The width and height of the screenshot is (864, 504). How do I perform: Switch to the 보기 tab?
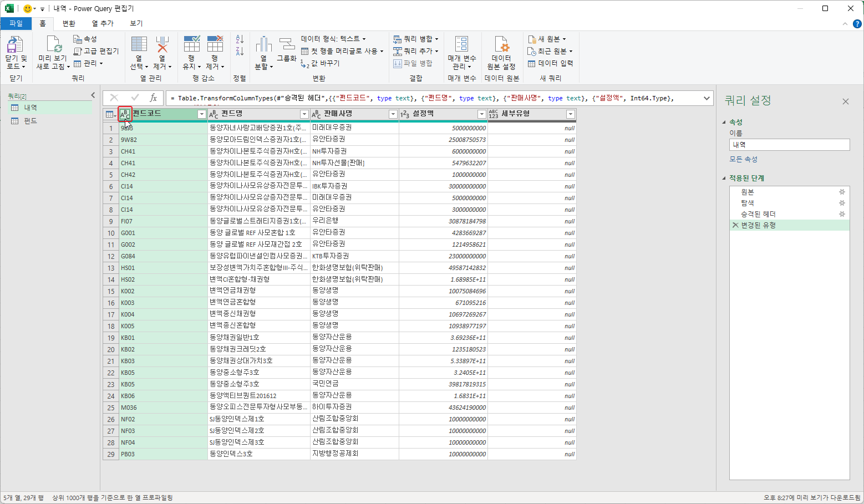136,23
